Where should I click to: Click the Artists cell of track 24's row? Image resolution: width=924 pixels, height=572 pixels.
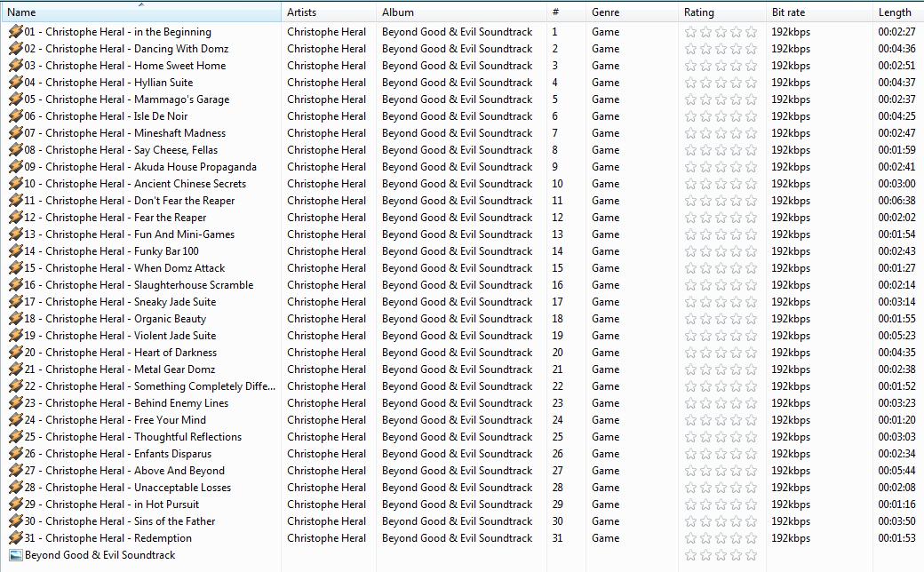pyautogui.click(x=326, y=420)
